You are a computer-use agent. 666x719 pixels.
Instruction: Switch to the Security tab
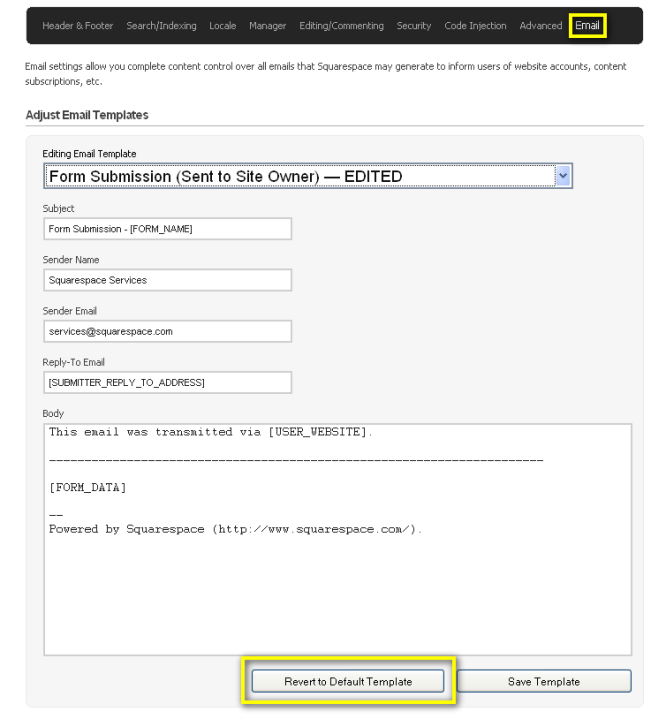[x=413, y=26]
